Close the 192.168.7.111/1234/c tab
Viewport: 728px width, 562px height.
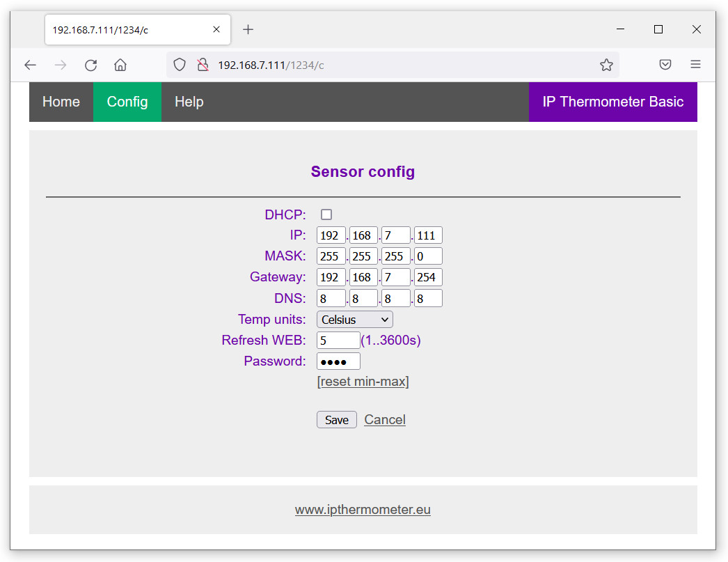coord(216,30)
